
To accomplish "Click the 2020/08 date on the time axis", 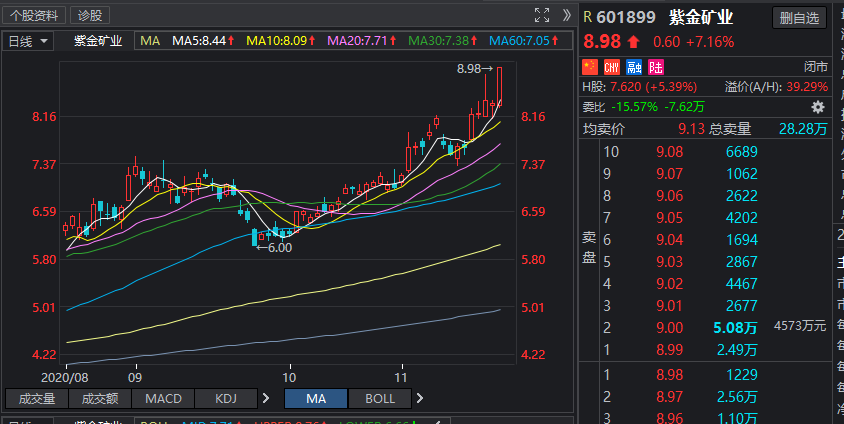I will pyautogui.click(x=65, y=378).
